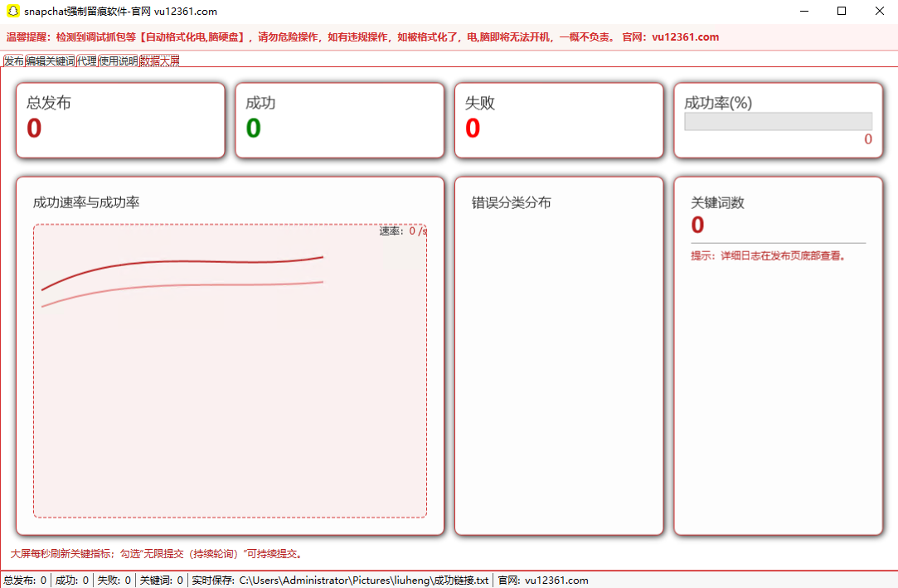Select the 代理 tab
Image resolution: width=898 pixels, height=588 pixels.
[87, 61]
